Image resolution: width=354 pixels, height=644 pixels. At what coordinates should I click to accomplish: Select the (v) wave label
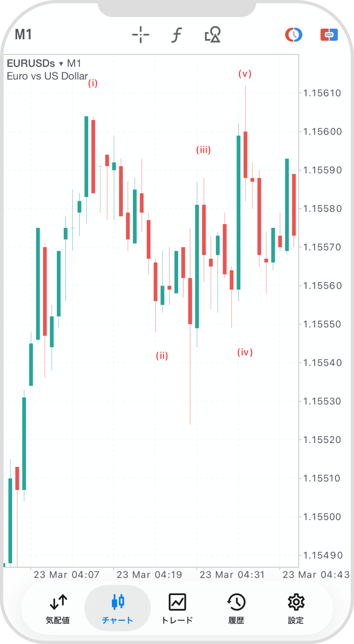(x=245, y=74)
